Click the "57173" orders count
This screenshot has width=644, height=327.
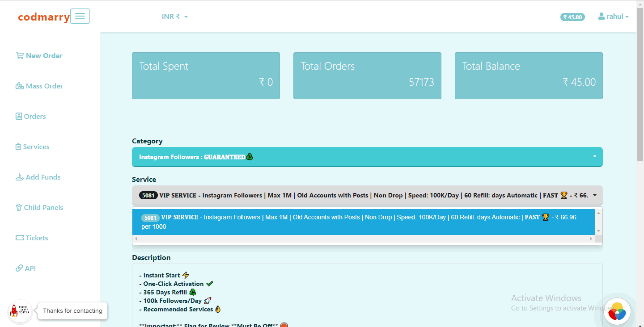421,82
